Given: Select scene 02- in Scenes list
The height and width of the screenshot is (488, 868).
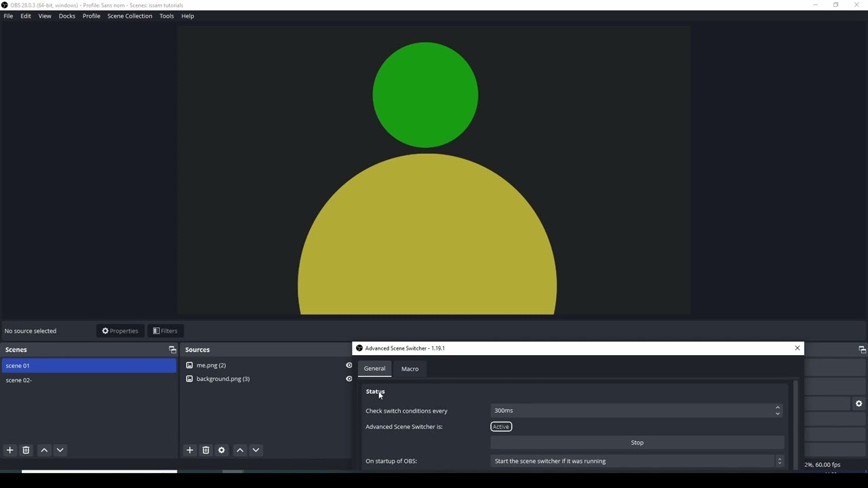Looking at the screenshot, I should pos(89,380).
